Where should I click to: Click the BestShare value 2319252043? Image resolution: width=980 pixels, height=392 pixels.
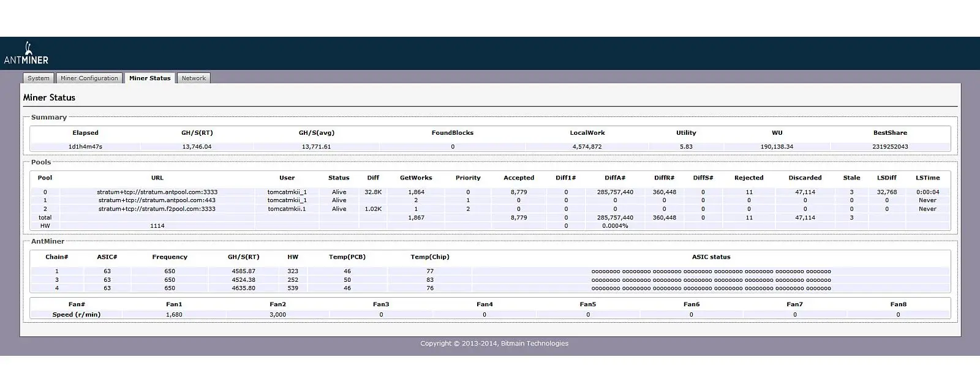click(x=890, y=147)
